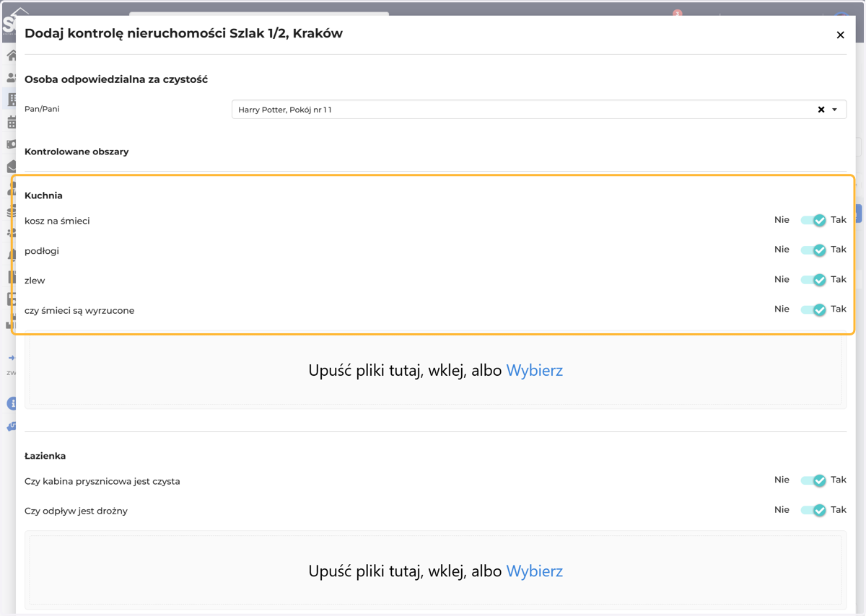This screenshot has height=616, width=866.
Task: Click Wybierz link in Kuchnia upload area
Action: pos(534,371)
